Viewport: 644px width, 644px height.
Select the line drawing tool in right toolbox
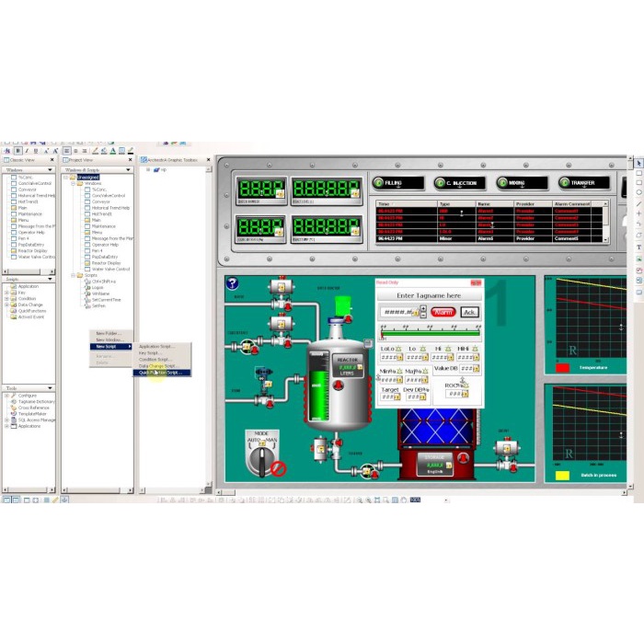tap(638, 203)
